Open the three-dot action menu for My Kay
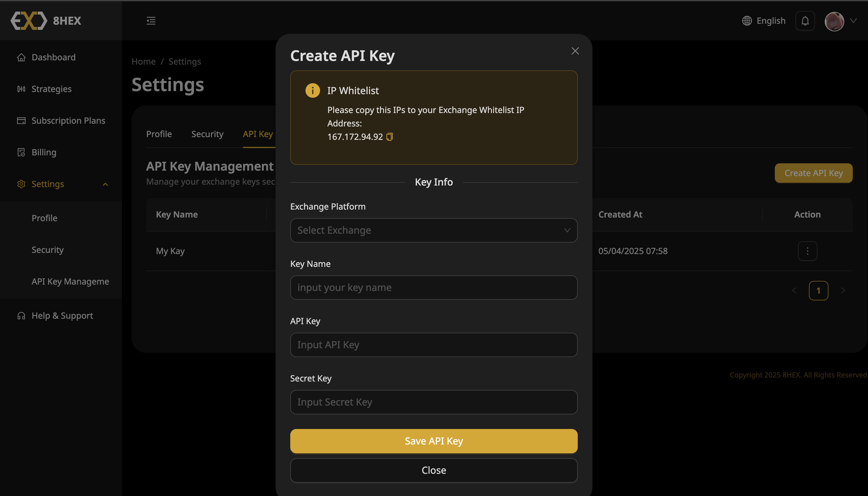This screenshot has width=868, height=496. [807, 251]
